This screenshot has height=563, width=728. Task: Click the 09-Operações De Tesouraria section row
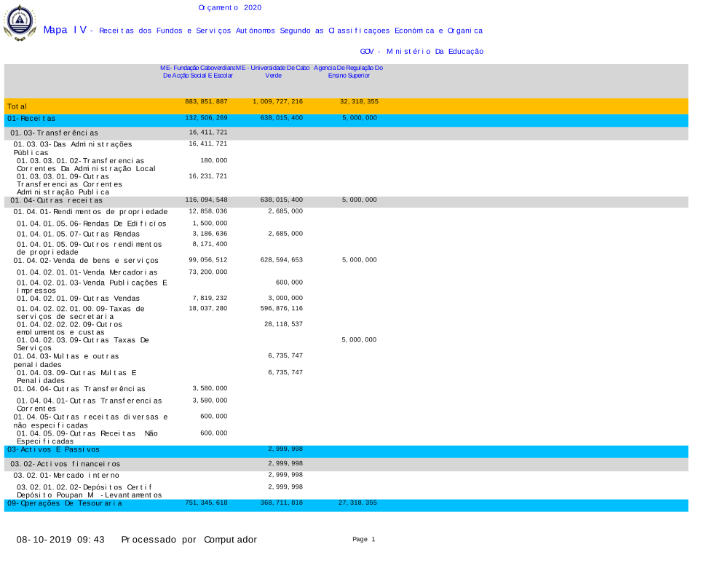coord(65,503)
